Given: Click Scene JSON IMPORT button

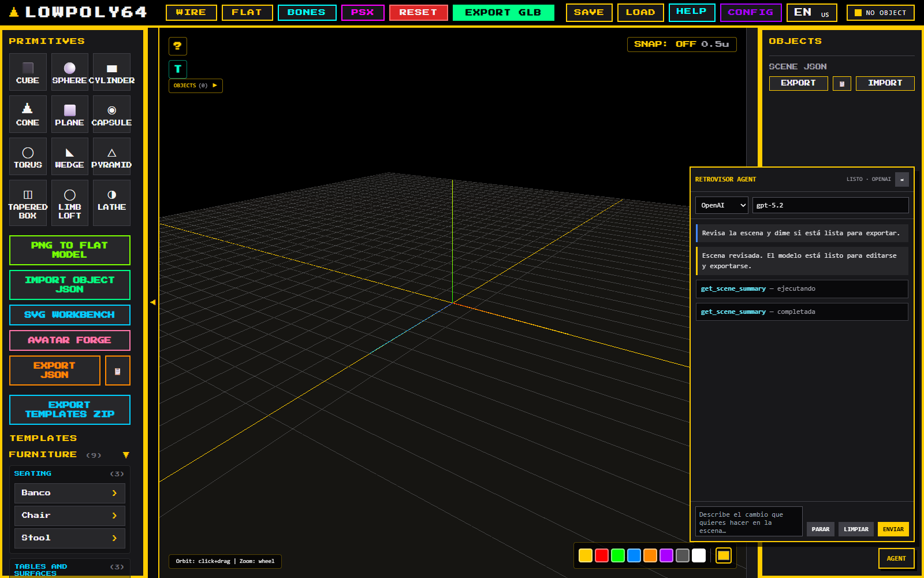Looking at the screenshot, I should click(885, 83).
